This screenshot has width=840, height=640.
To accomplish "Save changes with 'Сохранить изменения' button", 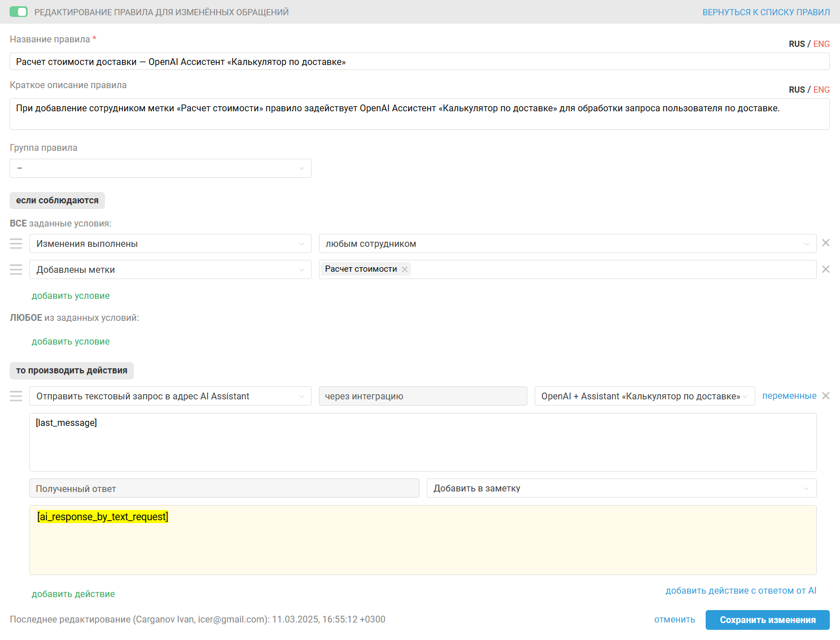I will pos(768,620).
